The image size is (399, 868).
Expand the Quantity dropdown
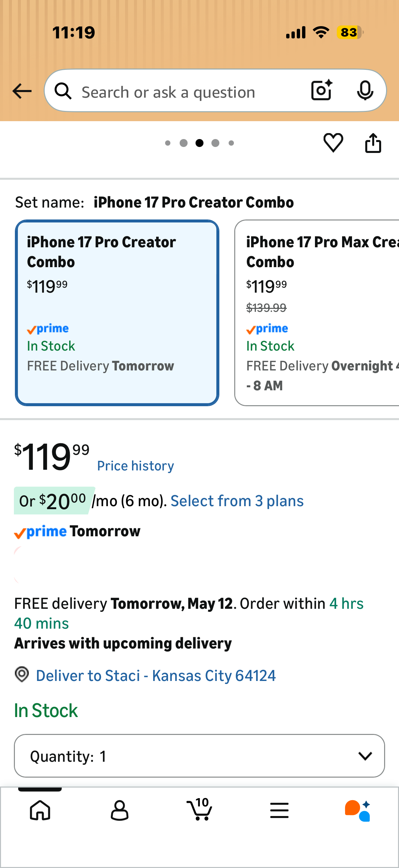(x=199, y=756)
